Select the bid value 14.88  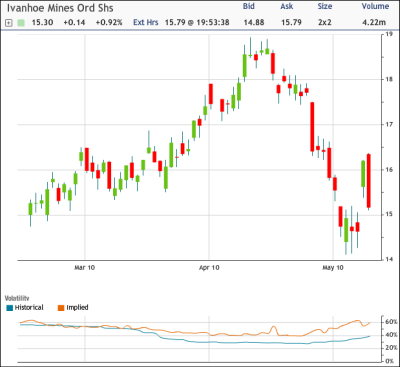pos(254,23)
